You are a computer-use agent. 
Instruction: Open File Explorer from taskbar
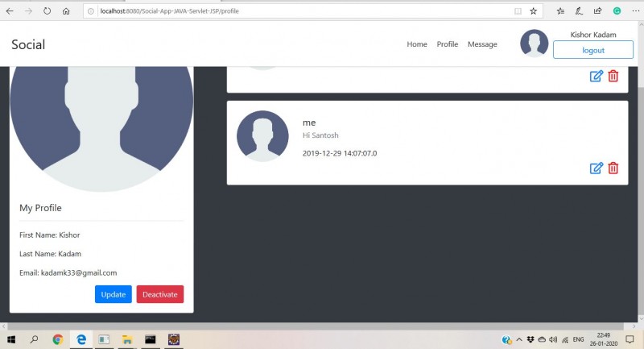click(127, 339)
